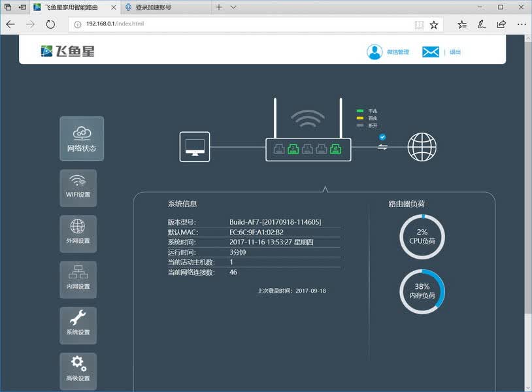This screenshot has height=392, width=532.
Task: Click the 退出 logout link
Action: point(455,52)
